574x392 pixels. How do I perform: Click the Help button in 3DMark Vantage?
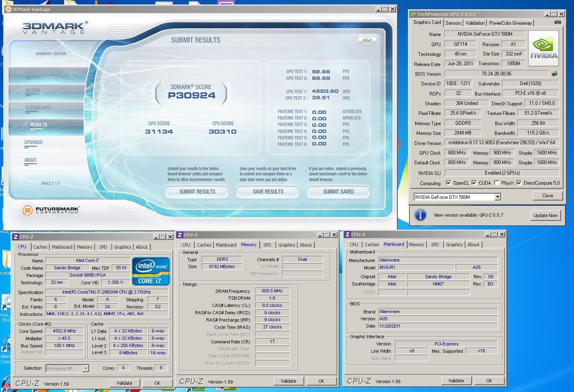pos(367,40)
